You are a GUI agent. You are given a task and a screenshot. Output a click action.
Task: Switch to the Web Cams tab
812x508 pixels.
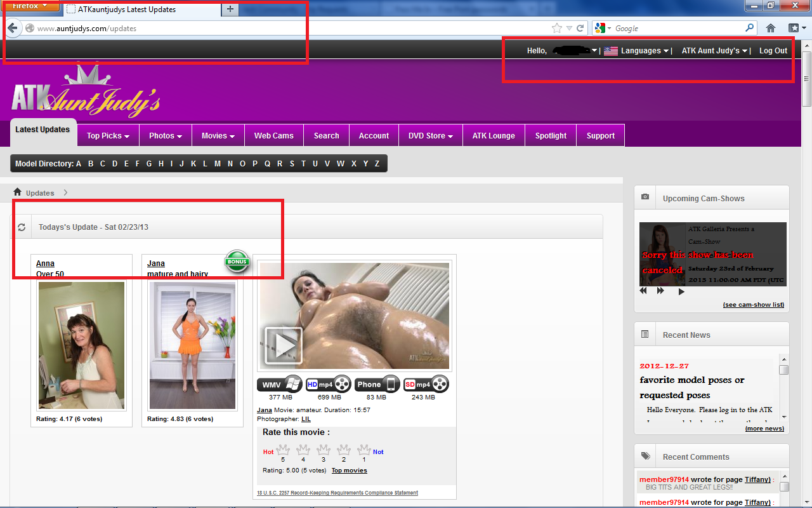click(274, 136)
